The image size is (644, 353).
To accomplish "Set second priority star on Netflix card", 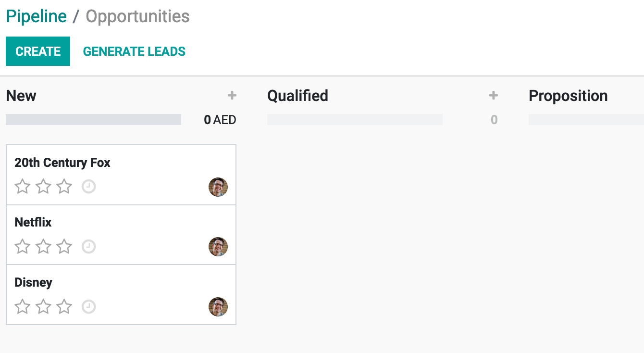I will 43,247.
